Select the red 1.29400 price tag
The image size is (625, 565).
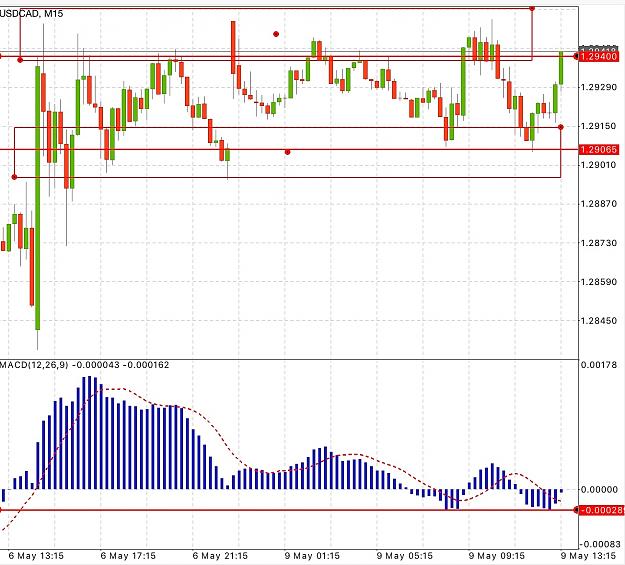(599, 57)
